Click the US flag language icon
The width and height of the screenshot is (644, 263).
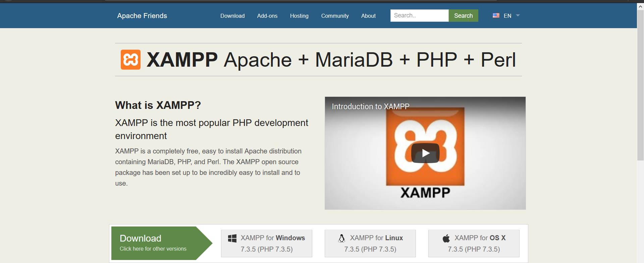click(496, 15)
